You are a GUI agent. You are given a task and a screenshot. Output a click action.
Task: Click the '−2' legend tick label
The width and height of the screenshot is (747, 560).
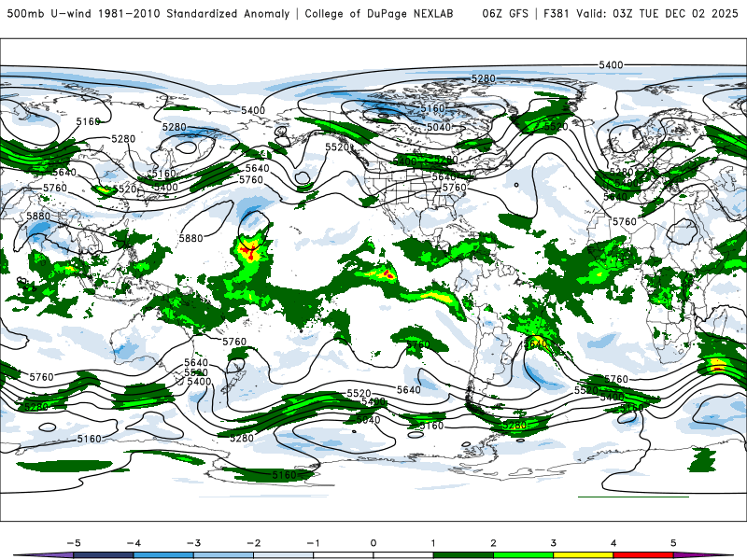253,543
